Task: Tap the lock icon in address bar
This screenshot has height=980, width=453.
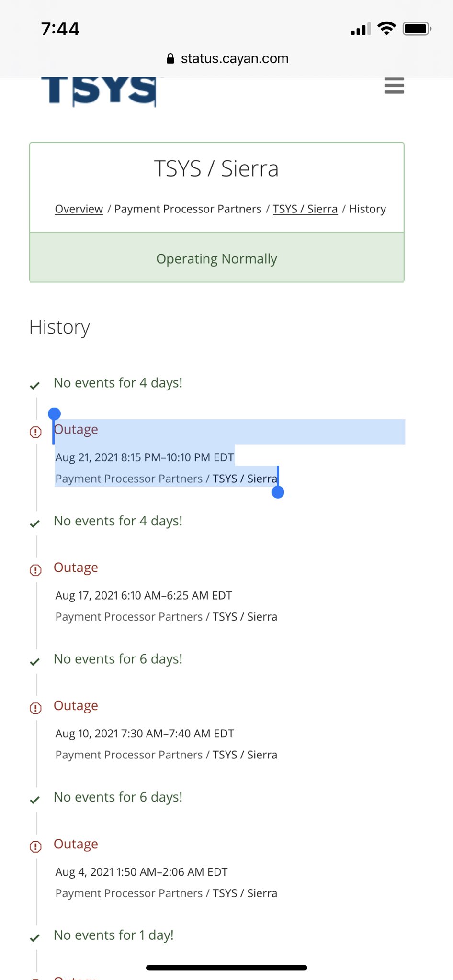Action: click(170, 58)
